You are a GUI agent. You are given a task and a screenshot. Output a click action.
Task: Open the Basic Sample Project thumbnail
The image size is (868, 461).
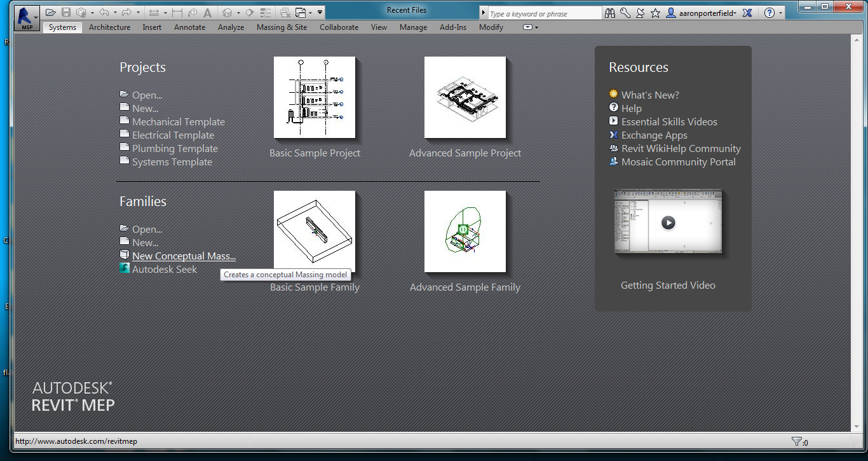point(315,97)
